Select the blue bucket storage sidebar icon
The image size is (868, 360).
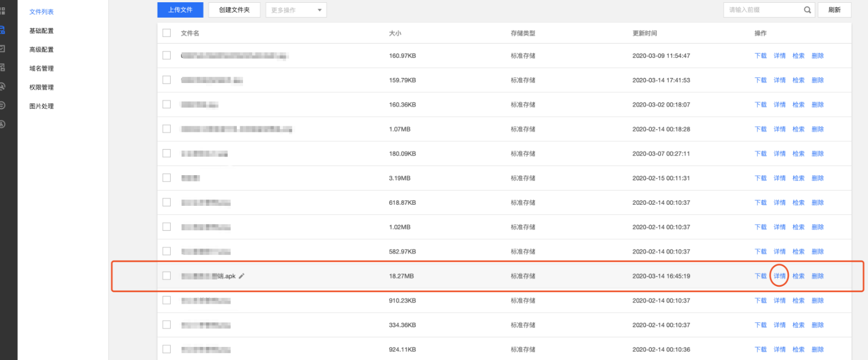(x=2, y=30)
